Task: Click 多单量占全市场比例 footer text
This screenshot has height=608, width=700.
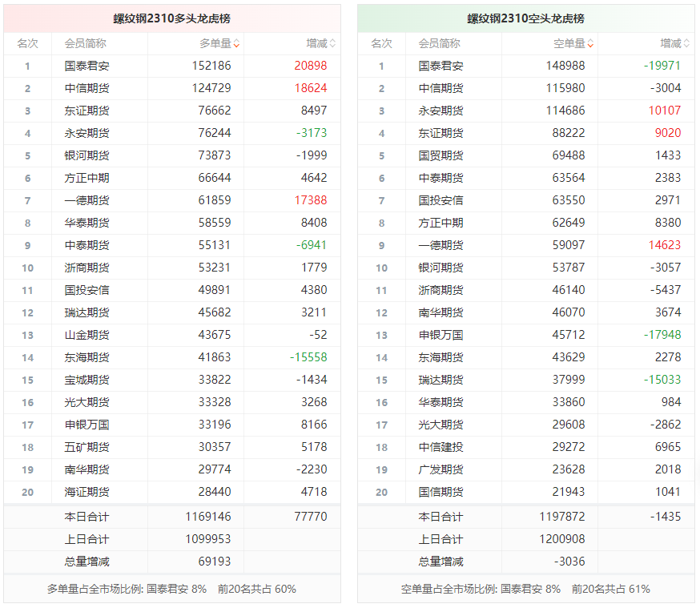Action: 172,590
